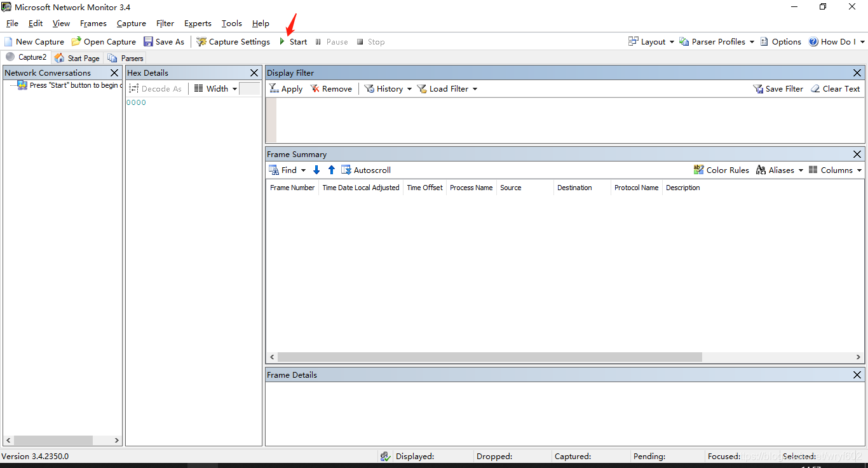Find next frame with down arrow
Screen dimensions: 868x468
316,170
